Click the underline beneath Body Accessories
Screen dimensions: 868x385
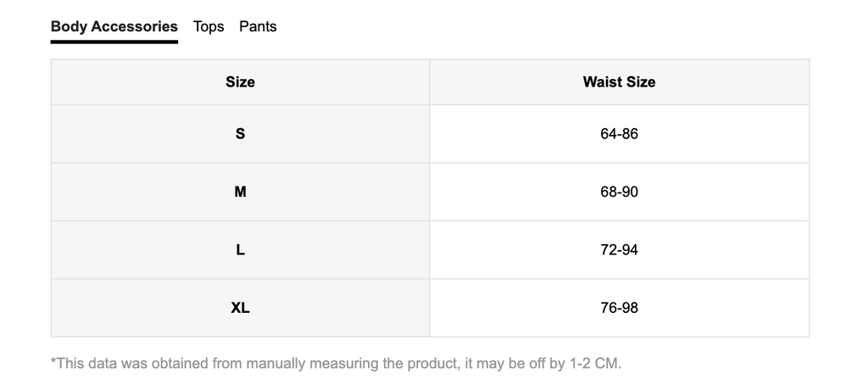(x=114, y=42)
